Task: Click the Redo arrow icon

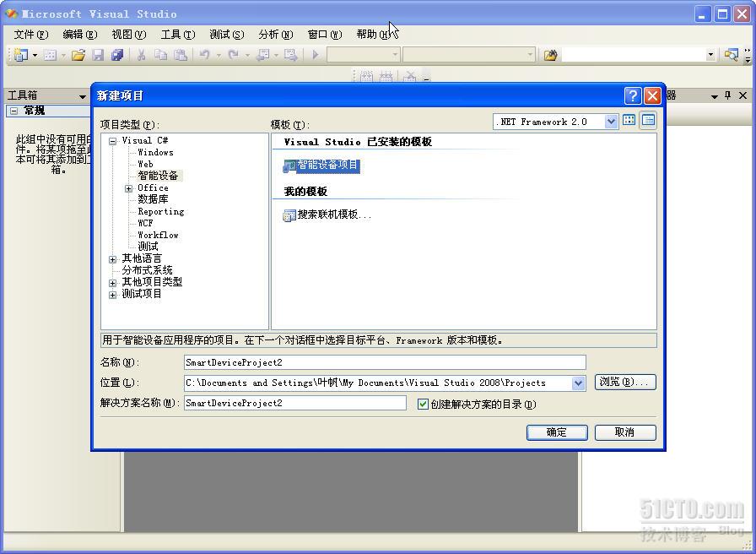Action: [234, 55]
